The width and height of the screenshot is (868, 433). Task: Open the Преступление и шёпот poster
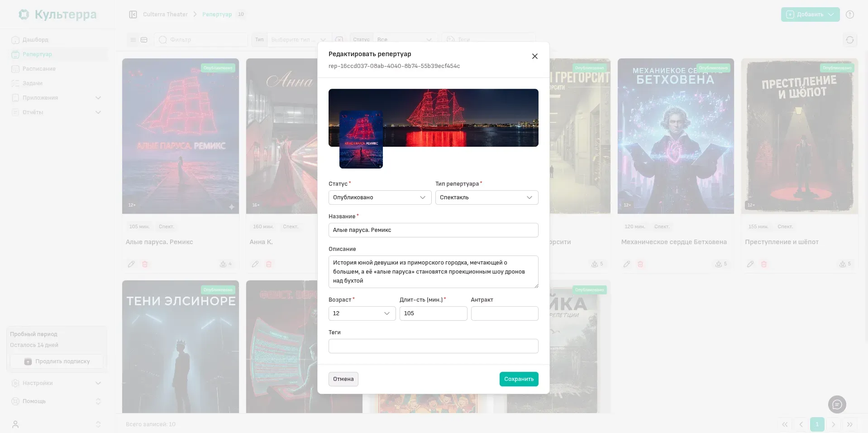coord(800,136)
